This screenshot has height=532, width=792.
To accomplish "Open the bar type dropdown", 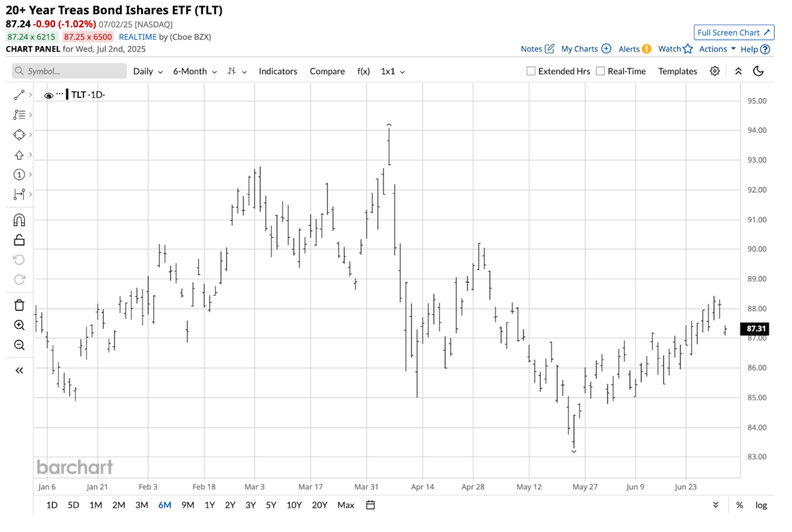I will (237, 71).
